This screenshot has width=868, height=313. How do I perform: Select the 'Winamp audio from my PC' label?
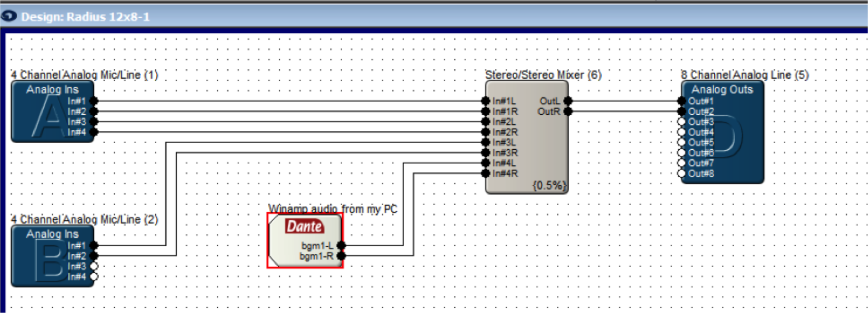[332, 209]
